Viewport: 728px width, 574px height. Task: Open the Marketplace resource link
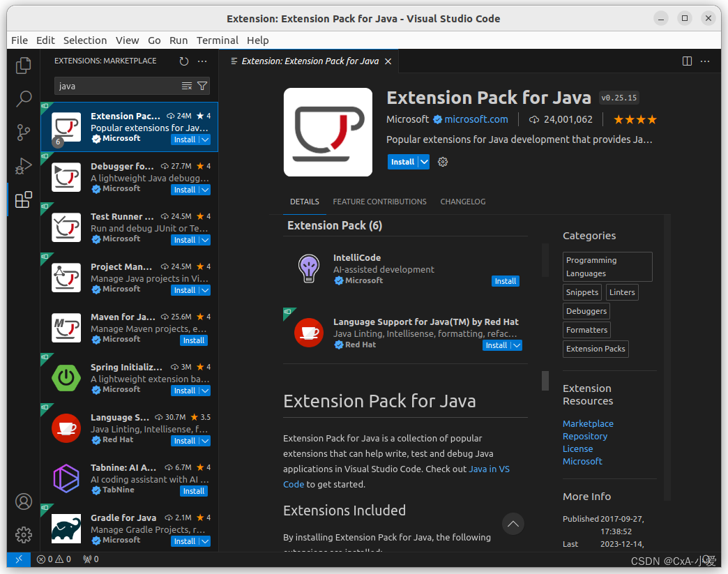click(x=588, y=423)
